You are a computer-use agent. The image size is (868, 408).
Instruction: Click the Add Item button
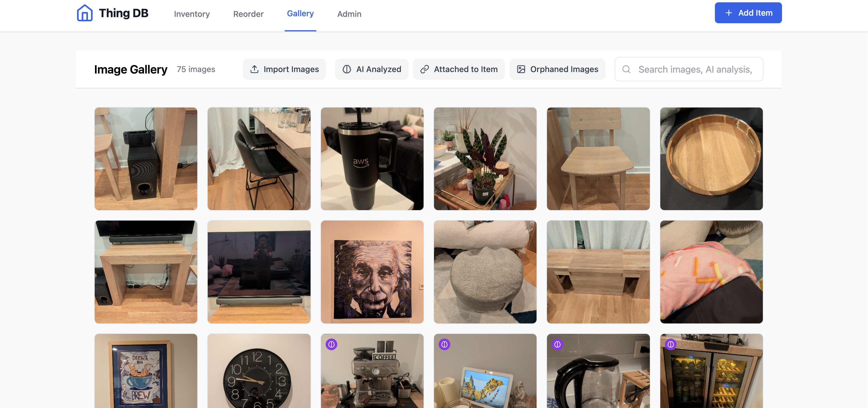pyautogui.click(x=748, y=13)
